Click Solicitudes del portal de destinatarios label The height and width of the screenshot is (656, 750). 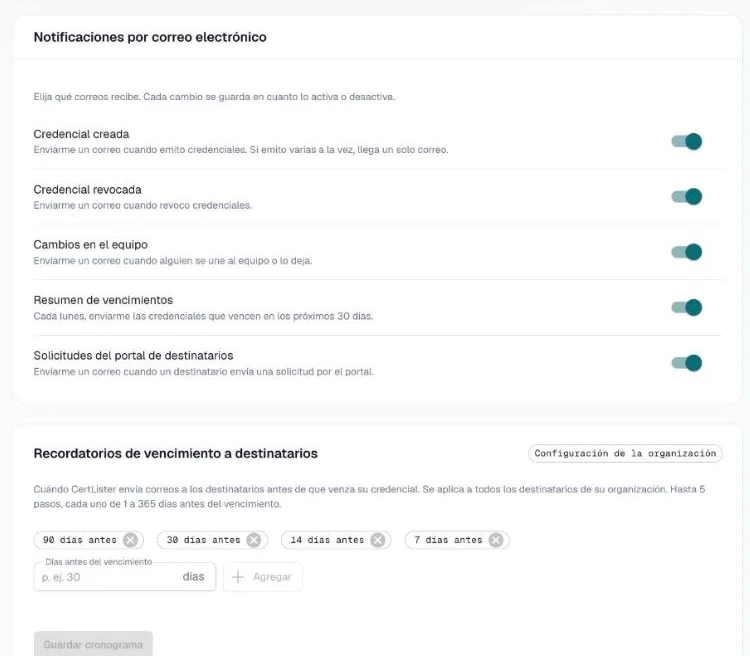click(x=133, y=356)
